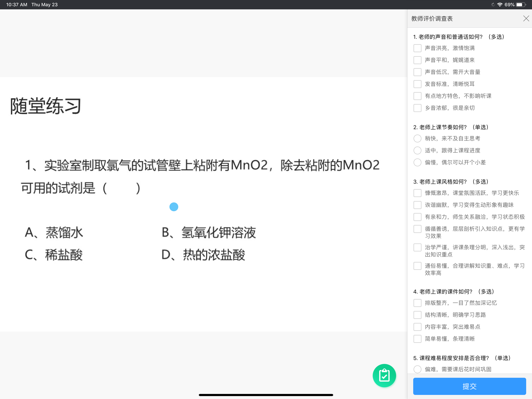Tap the blue pointer dot on slide
The width and height of the screenshot is (532, 399).
click(174, 207)
